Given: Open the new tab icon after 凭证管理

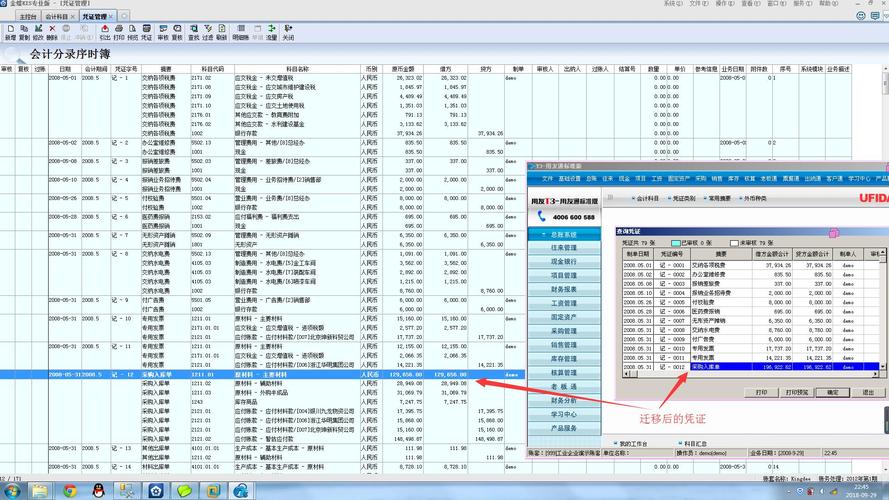Looking at the screenshot, I should pyautogui.click(x=124, y=16).
